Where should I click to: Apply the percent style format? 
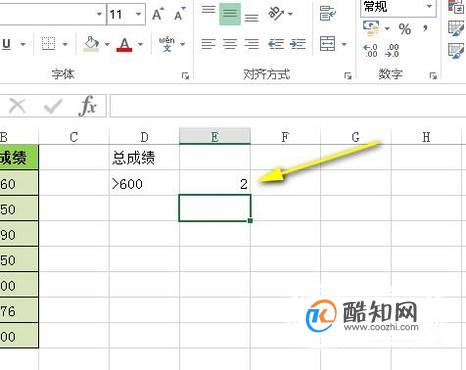tap(405, 29)
